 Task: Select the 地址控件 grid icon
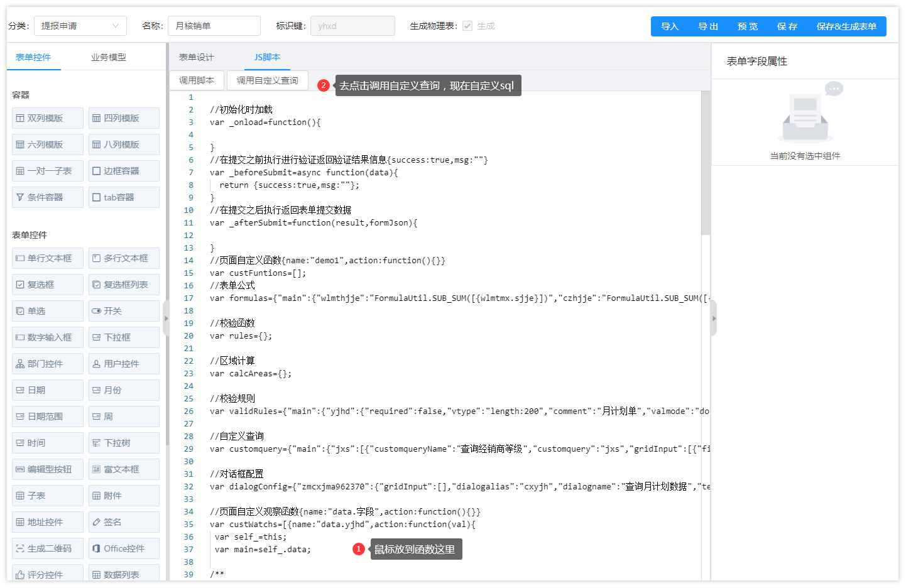(x=20, y=522)
